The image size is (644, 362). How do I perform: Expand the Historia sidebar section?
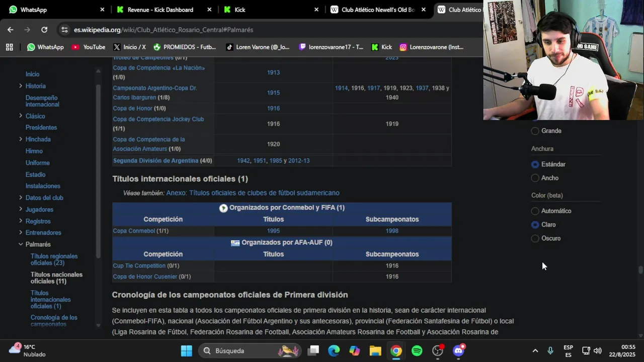point(21,86)
